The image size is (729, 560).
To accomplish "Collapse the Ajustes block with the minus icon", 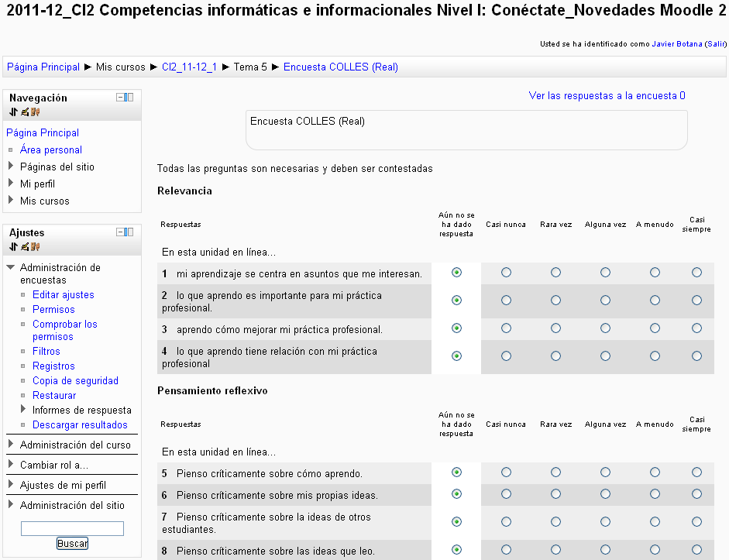I will coord(120,232).
